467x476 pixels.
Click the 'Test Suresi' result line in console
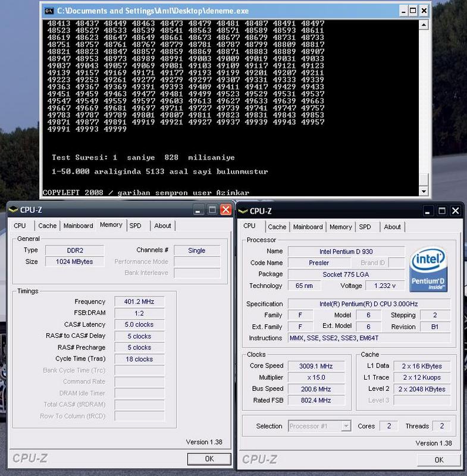(x=143, y=158)
